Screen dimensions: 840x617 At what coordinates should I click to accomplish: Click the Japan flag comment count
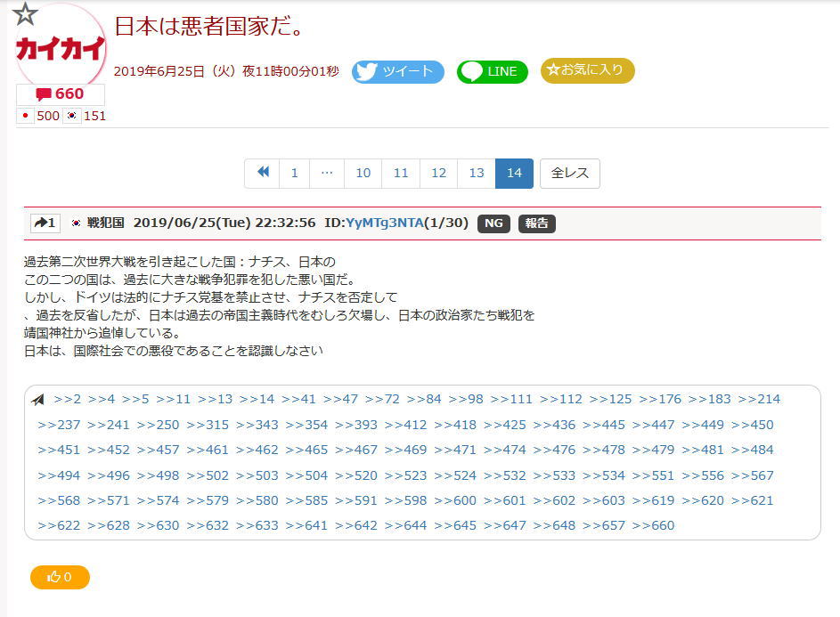pyautogui.click(x=38, y=116)
